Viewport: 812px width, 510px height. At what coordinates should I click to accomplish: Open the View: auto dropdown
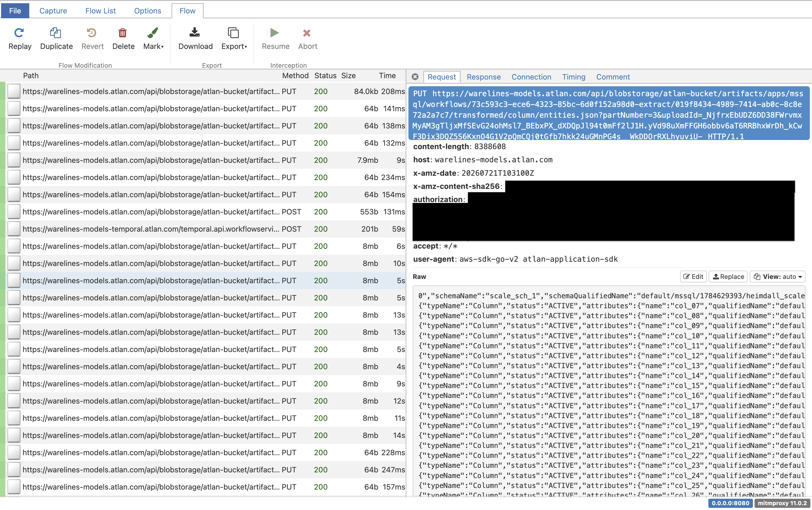coord(778,276)
